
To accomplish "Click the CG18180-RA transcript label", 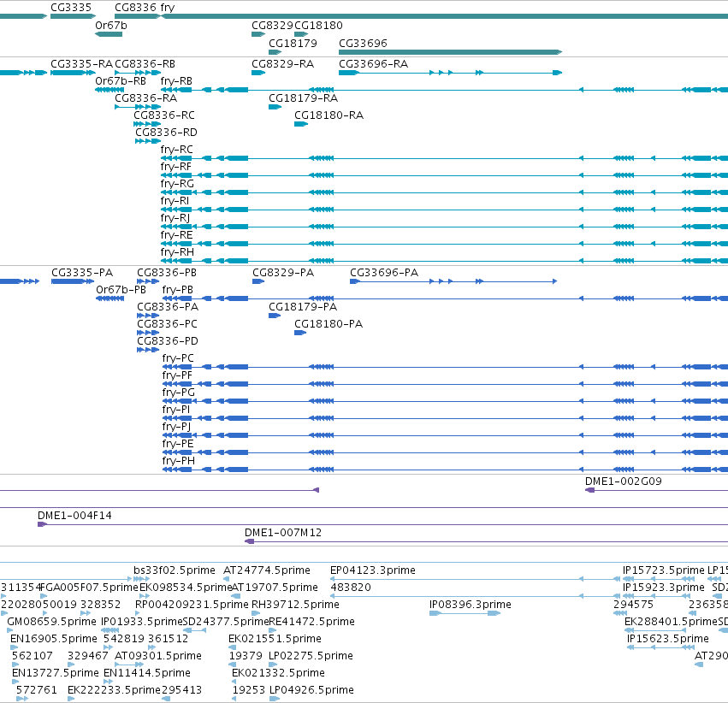I will click(x=329, y=115).
